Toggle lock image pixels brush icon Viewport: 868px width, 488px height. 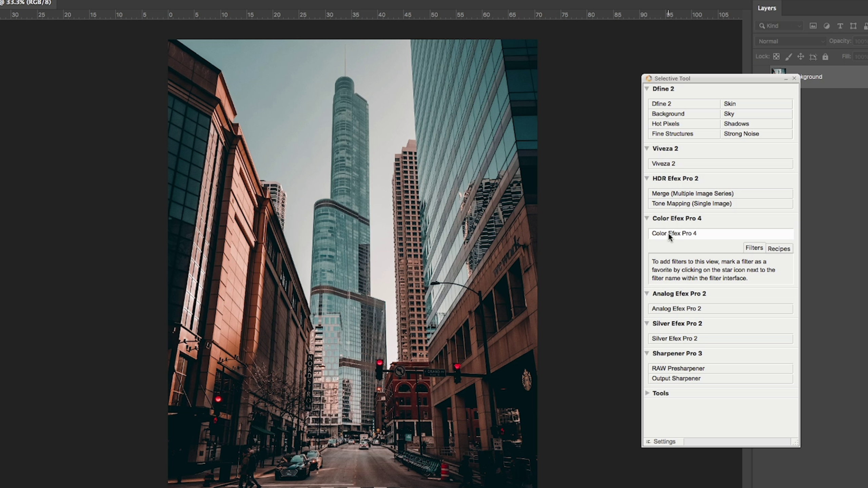(x=789, y=57)
